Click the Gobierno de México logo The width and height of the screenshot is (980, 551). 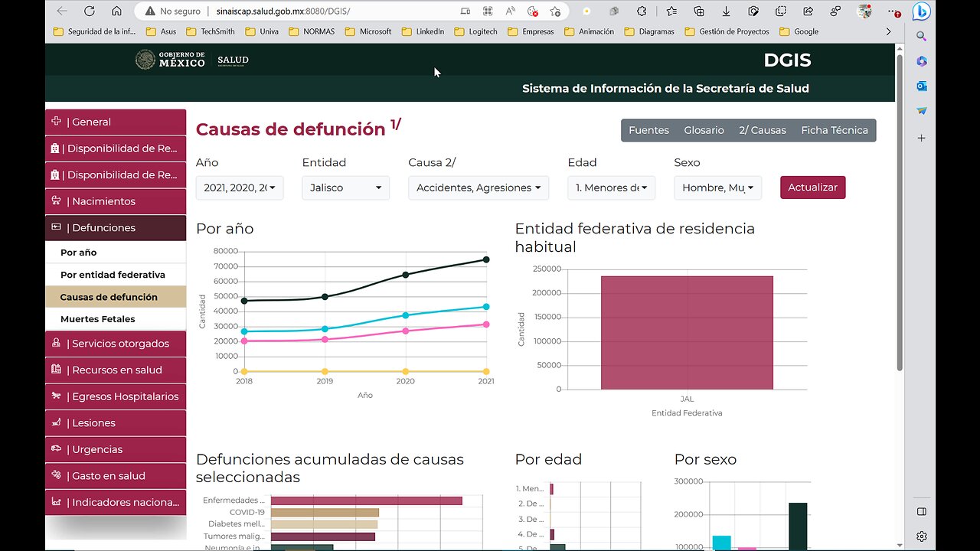coord(170,60)
